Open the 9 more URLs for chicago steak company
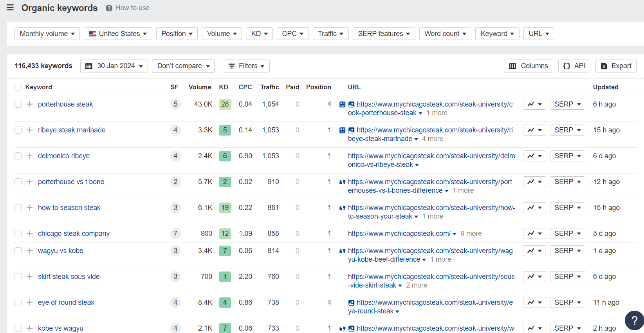This screenshot has height=333, width=644. tap(471, 233)
